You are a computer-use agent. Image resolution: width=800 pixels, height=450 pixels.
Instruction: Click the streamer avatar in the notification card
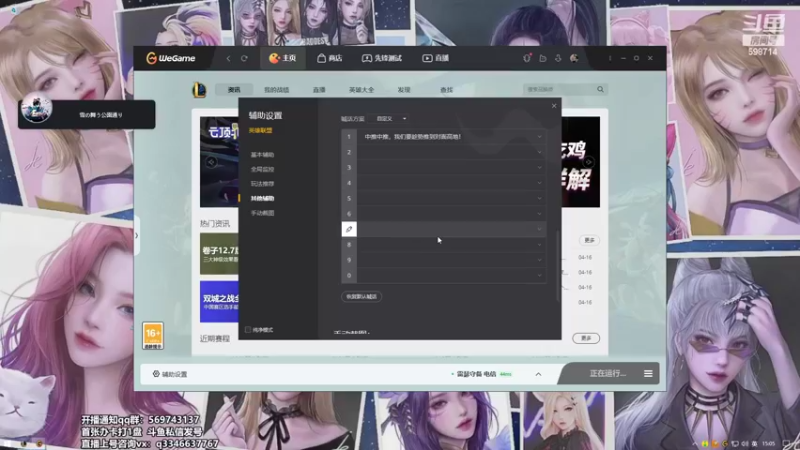click(x=36, y=109)
